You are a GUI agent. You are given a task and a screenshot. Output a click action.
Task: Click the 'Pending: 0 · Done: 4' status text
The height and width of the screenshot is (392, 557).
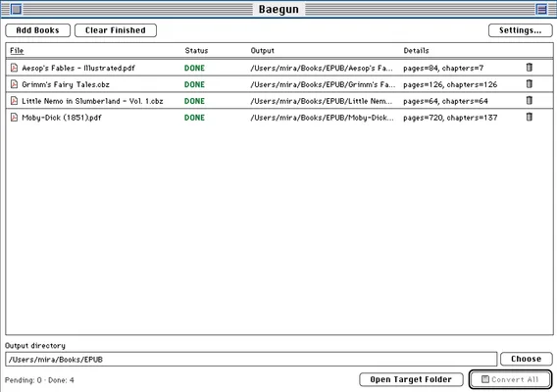(39, 380)
